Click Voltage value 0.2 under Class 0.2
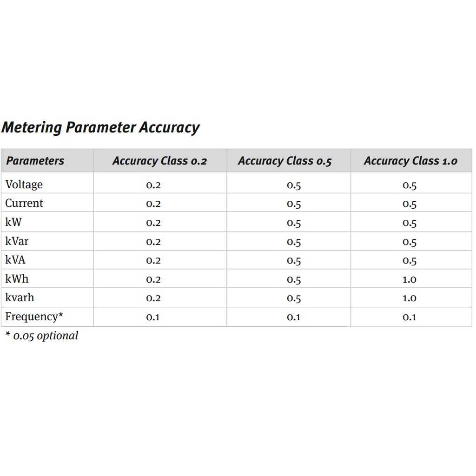476x476 pixels. click(x=153, y=185)
